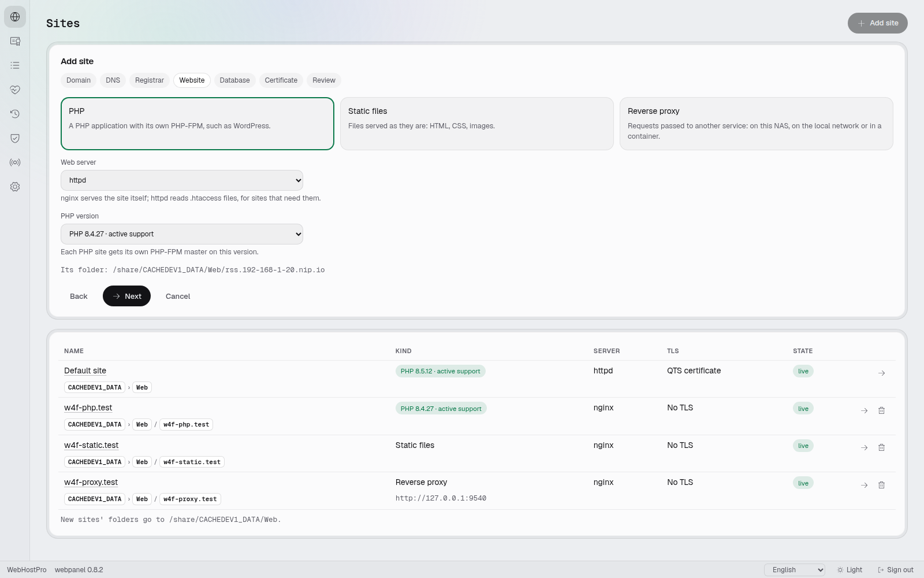
Task: Click the PHP 8.5.12 active support badge
Action: (x=441, y=371)
